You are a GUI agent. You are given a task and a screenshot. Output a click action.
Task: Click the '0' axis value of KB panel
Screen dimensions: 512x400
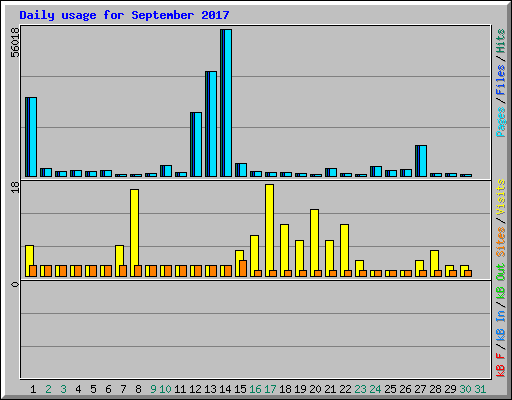coord(15,284)
